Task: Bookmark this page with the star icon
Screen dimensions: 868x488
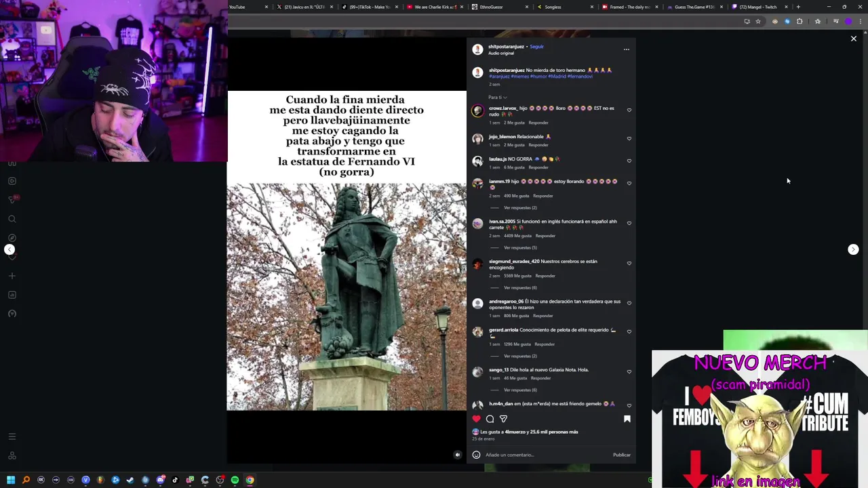Action: [758, 21]
